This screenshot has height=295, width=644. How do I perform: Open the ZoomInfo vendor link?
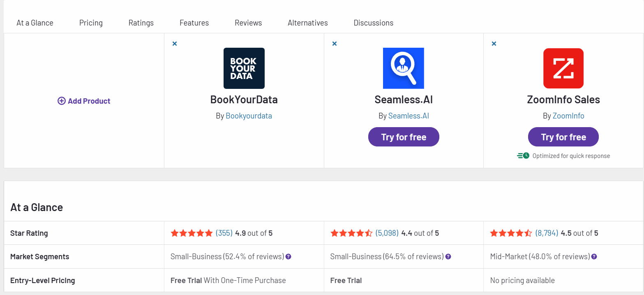568,116
